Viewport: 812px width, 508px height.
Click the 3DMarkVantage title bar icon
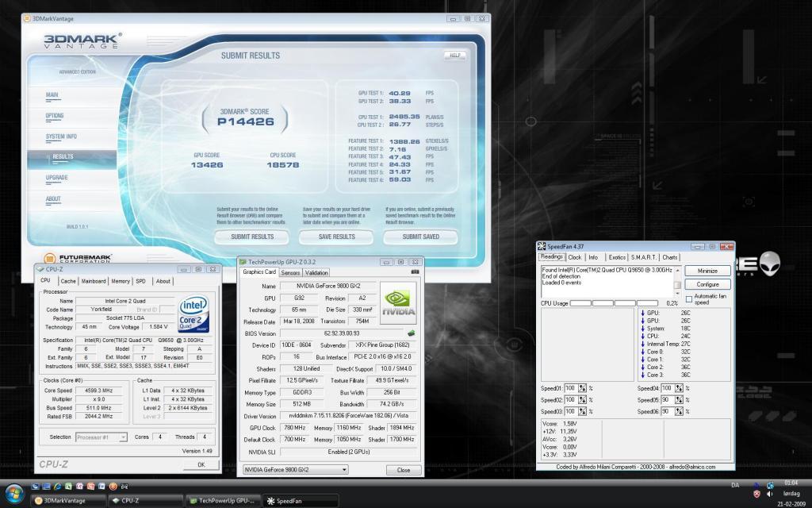pyautogui.click(x=27, y=18)
